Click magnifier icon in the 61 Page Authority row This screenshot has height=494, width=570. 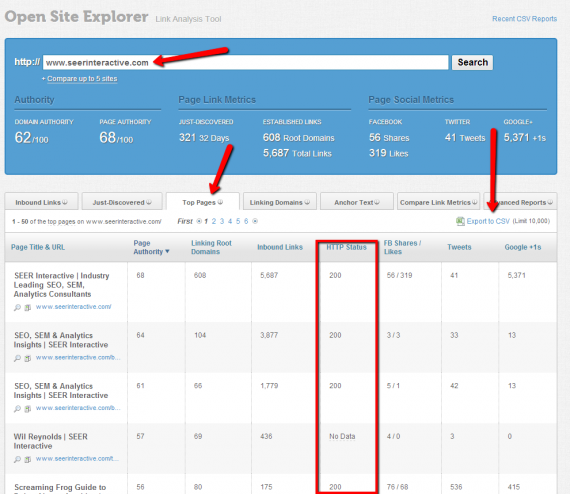[17, 409]
